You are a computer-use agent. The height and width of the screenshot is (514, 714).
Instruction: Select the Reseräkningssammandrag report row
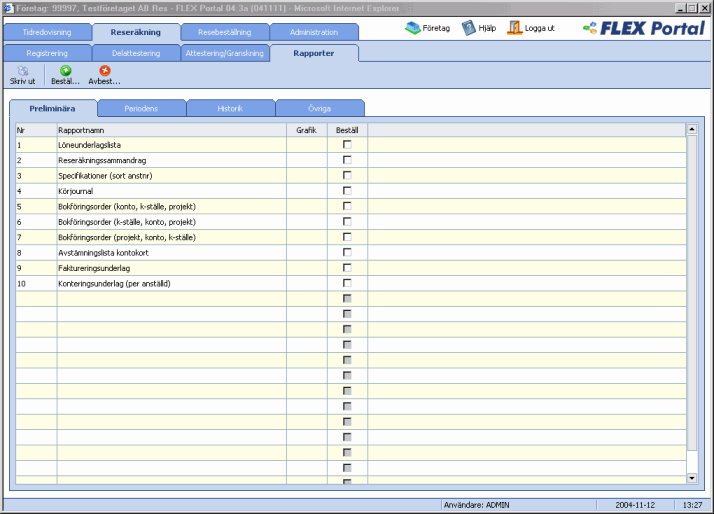coord(170,160)
